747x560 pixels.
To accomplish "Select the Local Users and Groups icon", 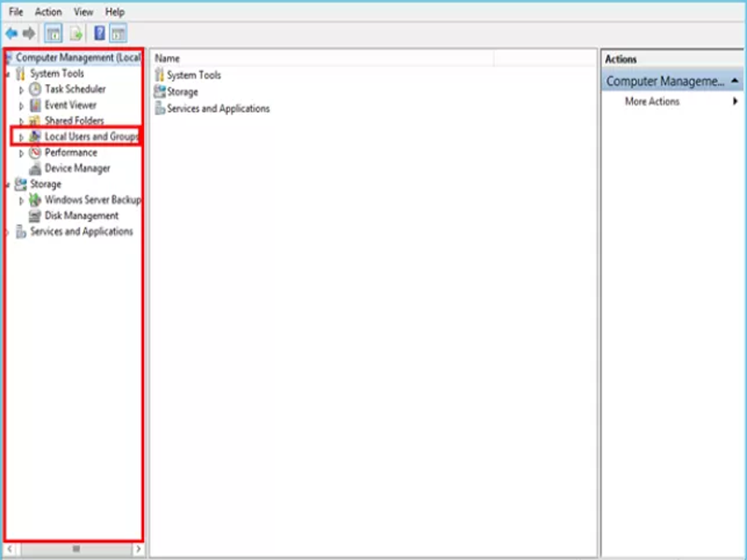I will click(x=35, y=136).
